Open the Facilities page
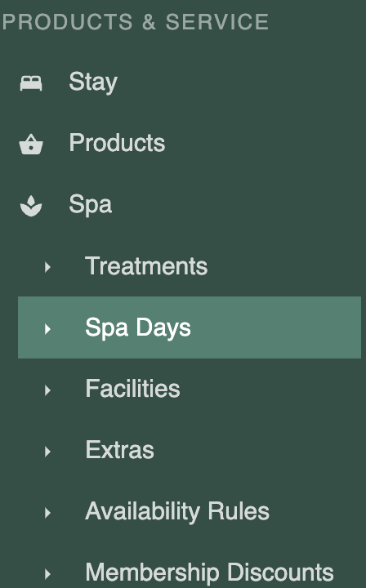 point(132,389)
